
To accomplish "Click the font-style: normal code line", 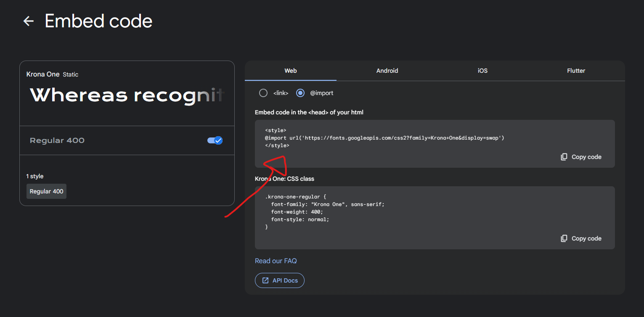I will pyautogui.click(x=300, y=219).
